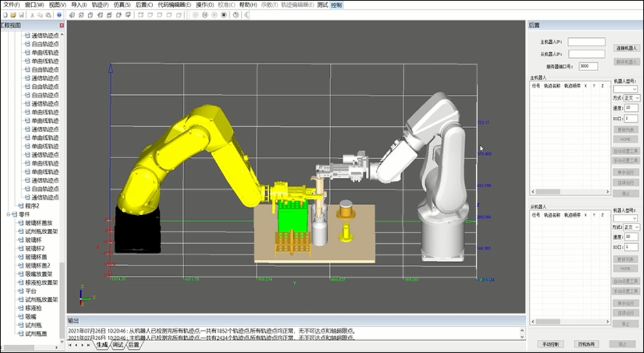Open the 主机器人 机器人型号 dropdown

pos(626,89)
